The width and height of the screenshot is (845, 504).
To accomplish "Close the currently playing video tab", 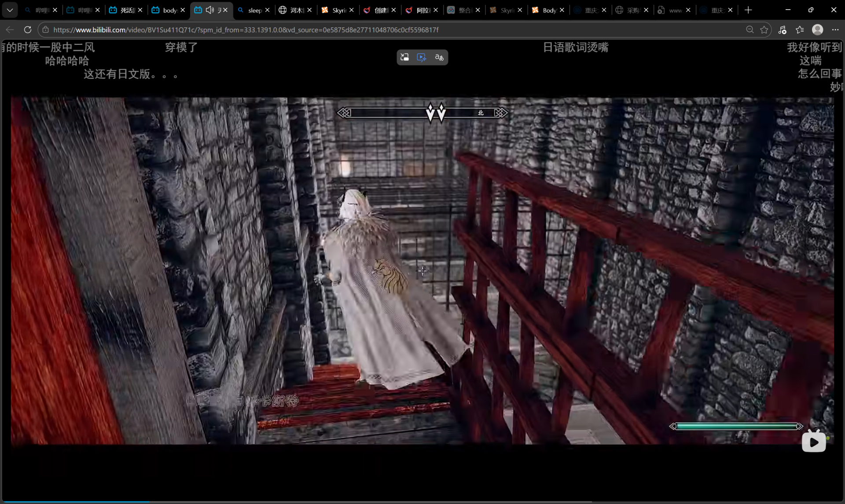I will click(225, 10).
